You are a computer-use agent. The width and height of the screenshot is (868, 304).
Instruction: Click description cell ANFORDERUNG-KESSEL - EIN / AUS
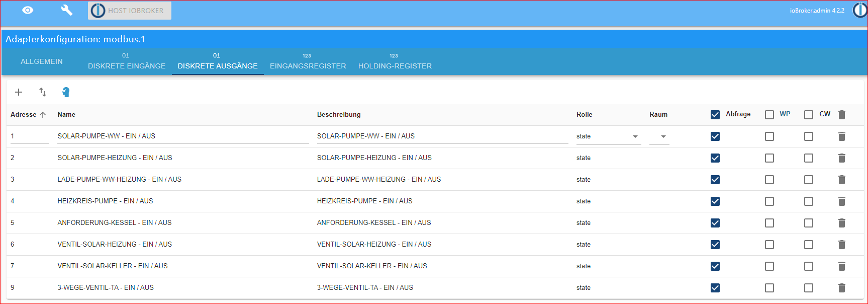[374, 223]
